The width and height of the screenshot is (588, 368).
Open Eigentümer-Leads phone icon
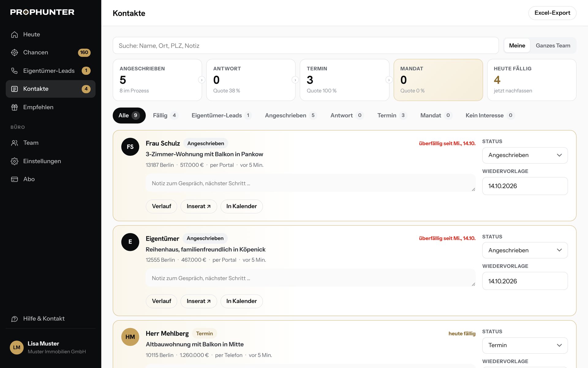(x=14, y=71)
